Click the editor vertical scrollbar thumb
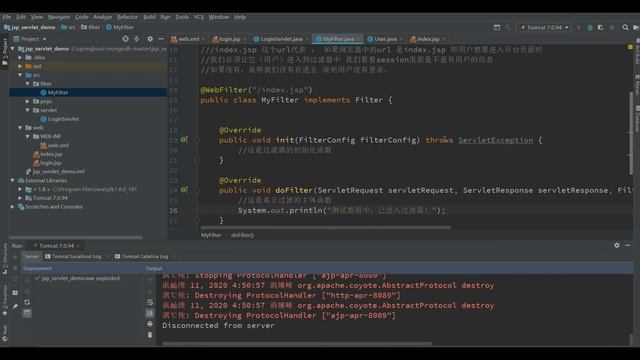The width and height of the screenshot is (640, 360). (x=631, y=133)
